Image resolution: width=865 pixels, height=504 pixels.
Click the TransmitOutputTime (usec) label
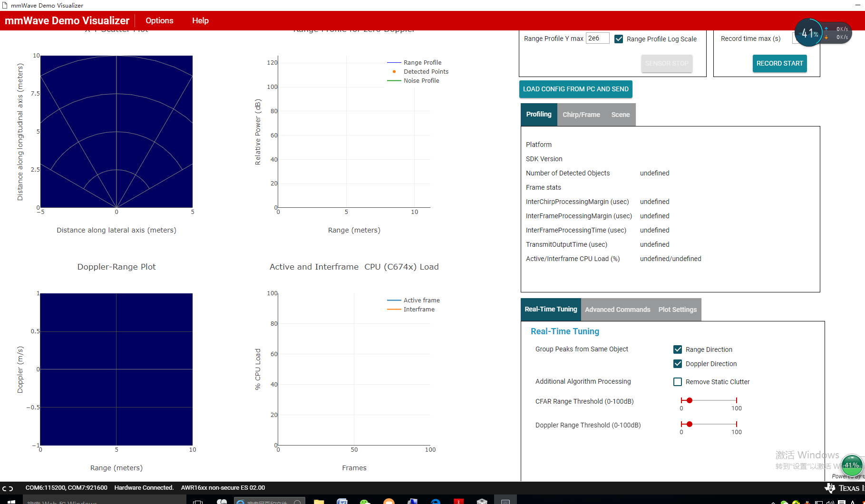point(566,244)
